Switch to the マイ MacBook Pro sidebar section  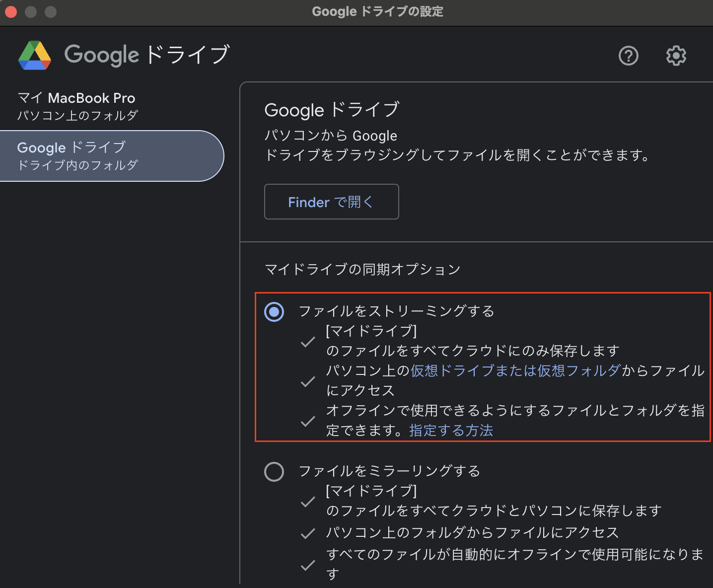tap(77, 105)
